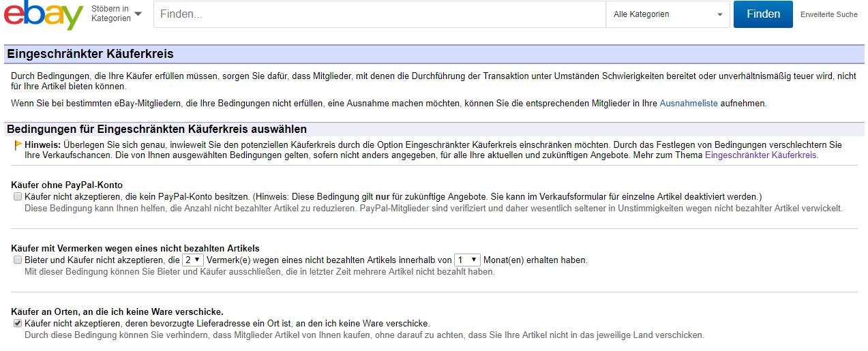This screenshot has width=868, height=351.
Task: Click the heading Bedingungen für Eingeschränkten Käuferkreis auswählen
Action: click(x=157, y=129)
